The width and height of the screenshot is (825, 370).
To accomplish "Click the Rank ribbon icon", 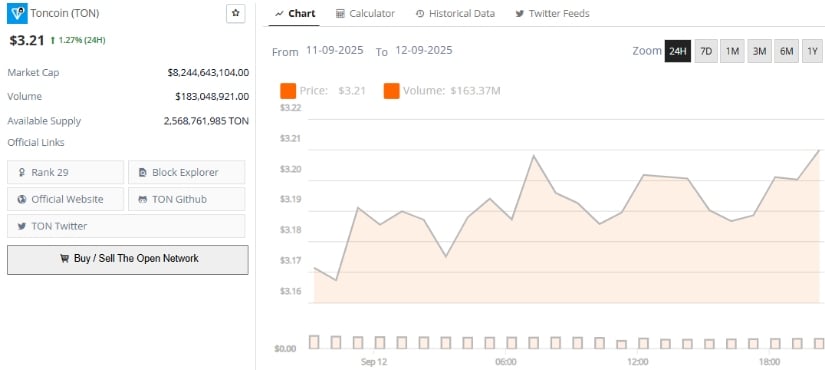I will [22, 172].
